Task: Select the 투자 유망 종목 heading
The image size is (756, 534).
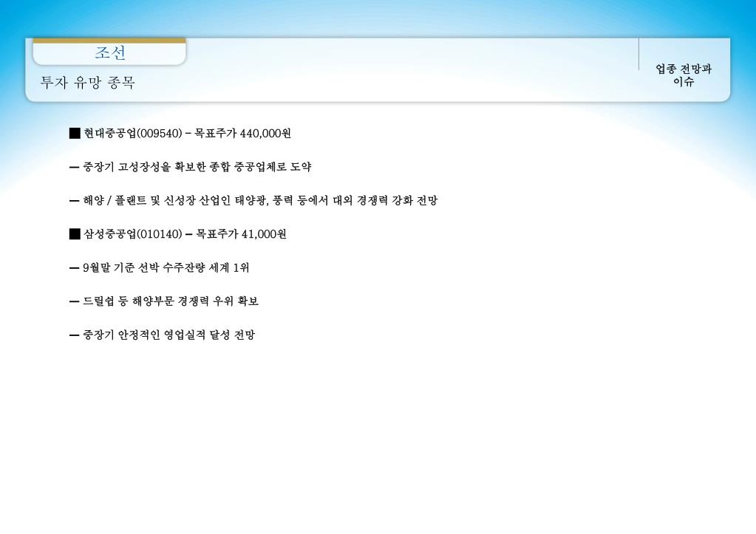Action: click(x=87, y=83)
